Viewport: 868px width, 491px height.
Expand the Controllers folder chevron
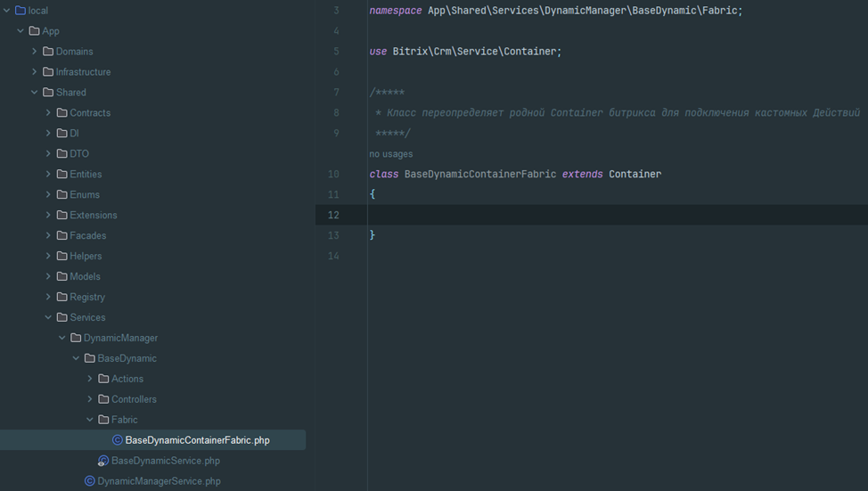coord(90,400)
